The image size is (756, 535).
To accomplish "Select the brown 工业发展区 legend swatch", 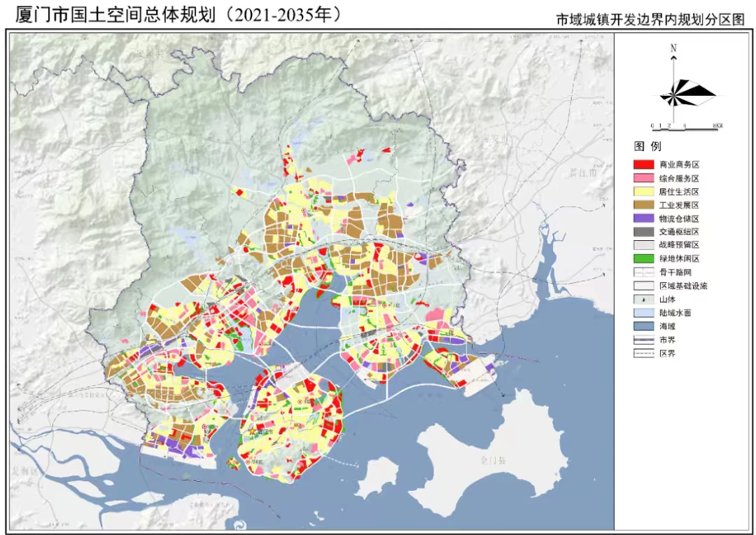I will [x=643, y=205].
